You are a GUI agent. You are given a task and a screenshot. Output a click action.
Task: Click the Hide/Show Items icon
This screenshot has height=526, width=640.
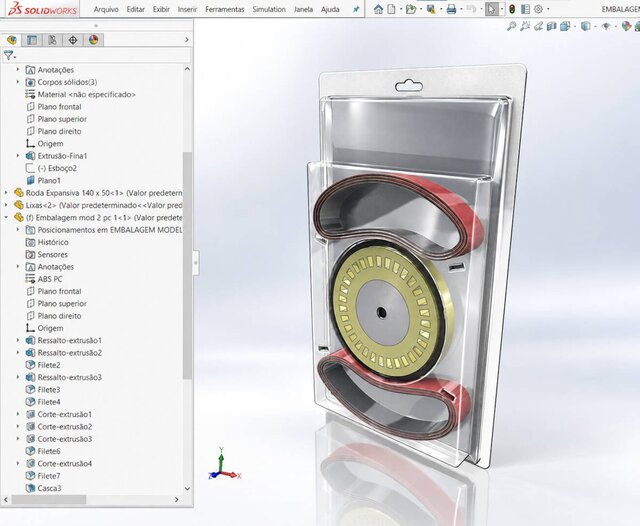pos(606,27)
